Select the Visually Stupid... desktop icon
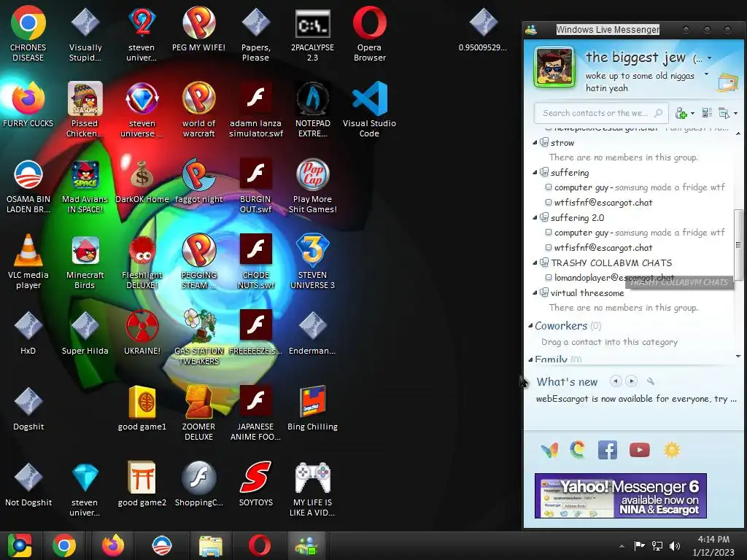The width and height of the screenshot is (747, 560). point(85,34)
